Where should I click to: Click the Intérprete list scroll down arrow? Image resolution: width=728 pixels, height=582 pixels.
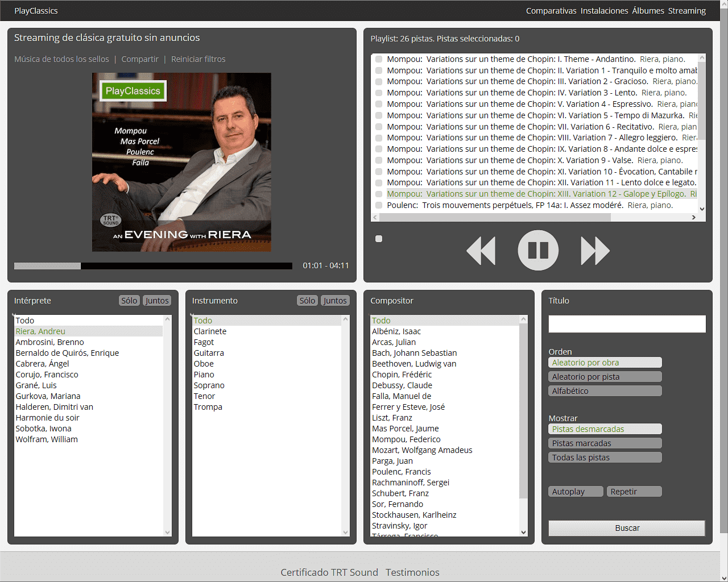[x=167, y=533]
